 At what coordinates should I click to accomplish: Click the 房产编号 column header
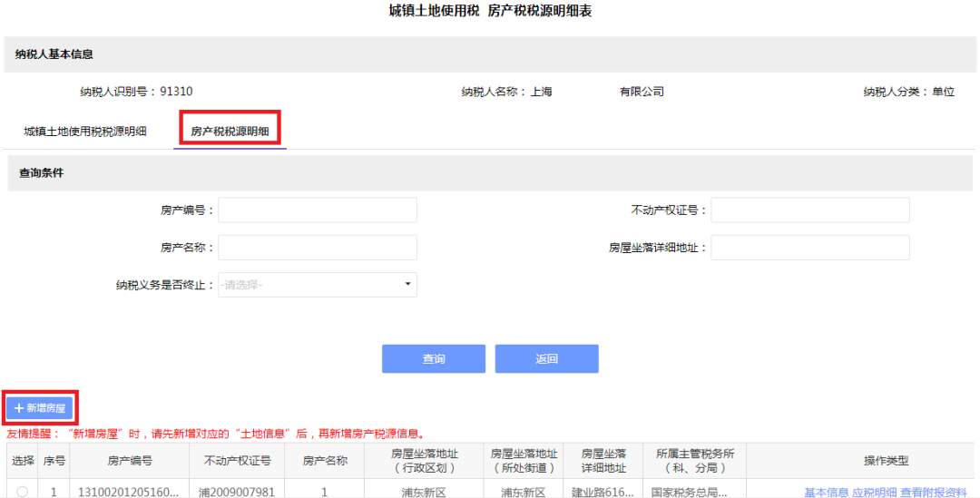coord(130,461)
